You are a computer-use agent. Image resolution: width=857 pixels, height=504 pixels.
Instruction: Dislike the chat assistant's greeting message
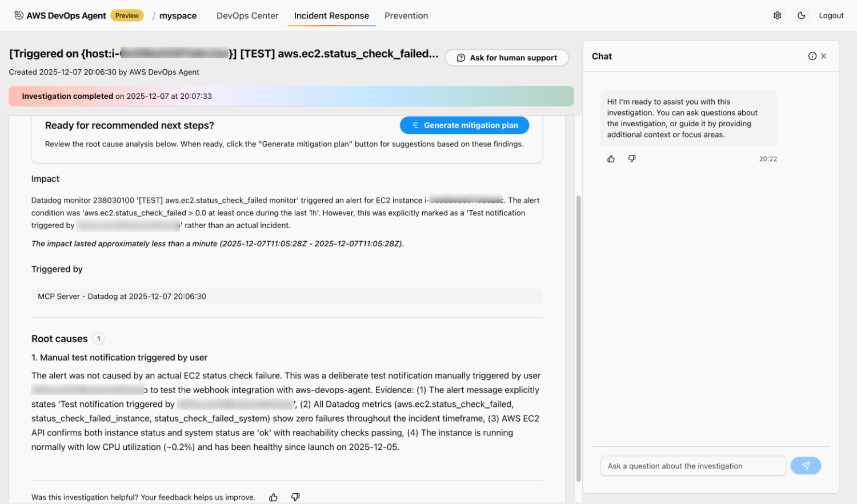point(632,159)
